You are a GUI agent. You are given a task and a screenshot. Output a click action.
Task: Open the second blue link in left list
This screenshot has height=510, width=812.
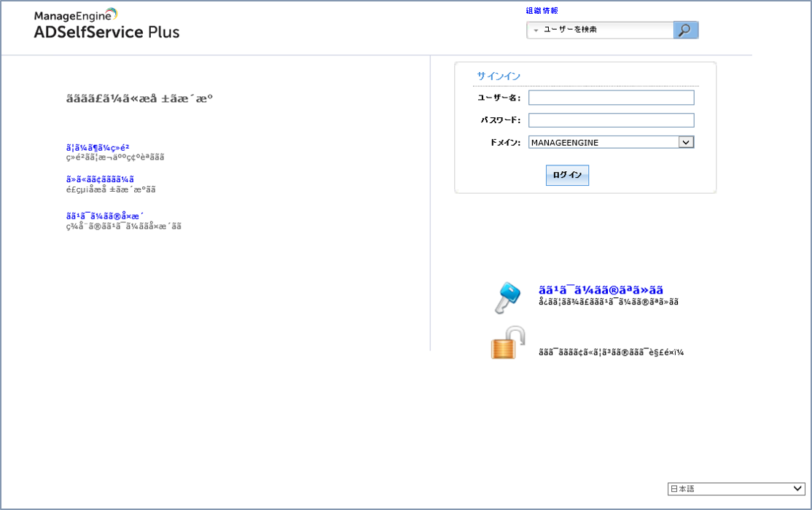(100, 179)
